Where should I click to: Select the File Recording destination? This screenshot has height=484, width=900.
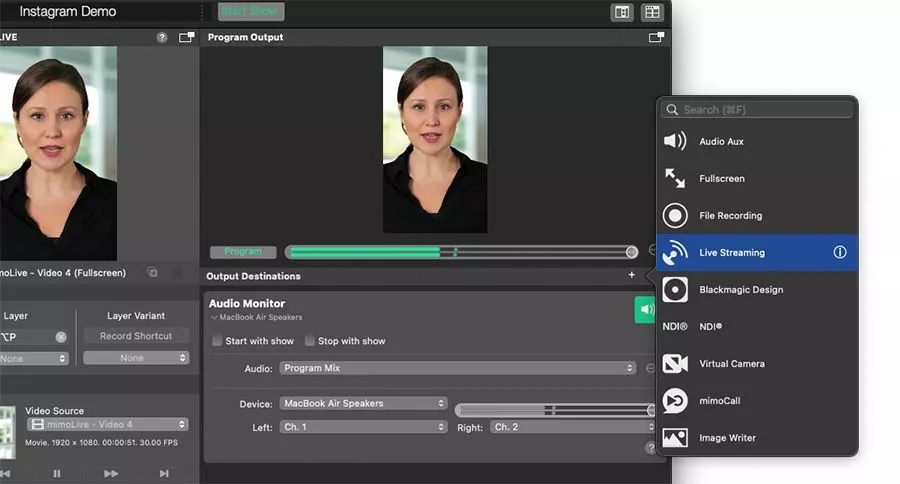pyautogui.click(x=757, y=215)
